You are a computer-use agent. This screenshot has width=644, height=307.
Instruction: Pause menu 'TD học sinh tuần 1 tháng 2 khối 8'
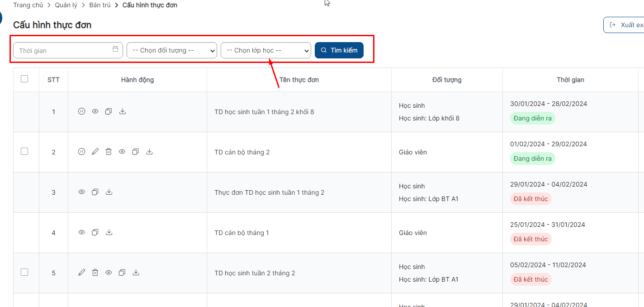pos(81,111)
